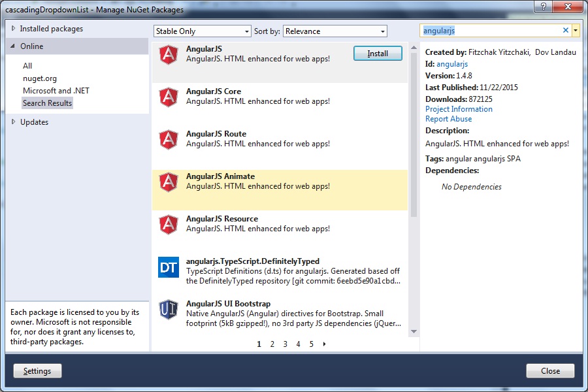Clear the angularjs search text
This screenshot has width=588, height=392.
pos(566,30)
